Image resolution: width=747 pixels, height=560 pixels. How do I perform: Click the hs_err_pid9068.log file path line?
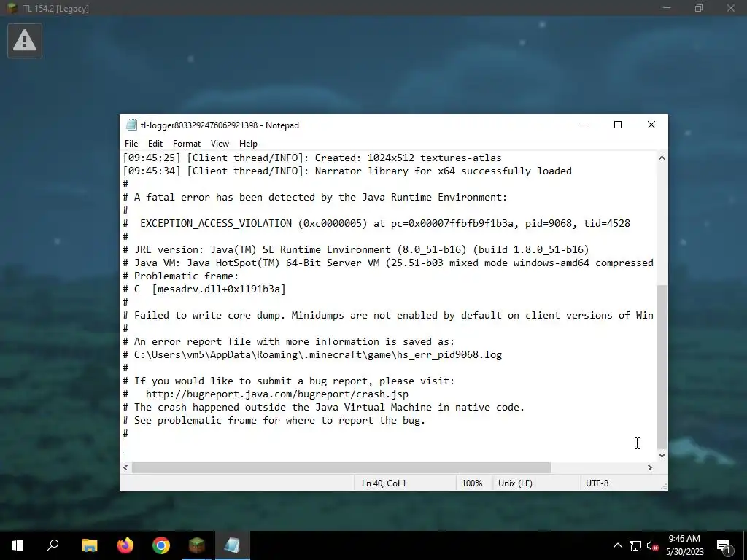pos(312,355)
